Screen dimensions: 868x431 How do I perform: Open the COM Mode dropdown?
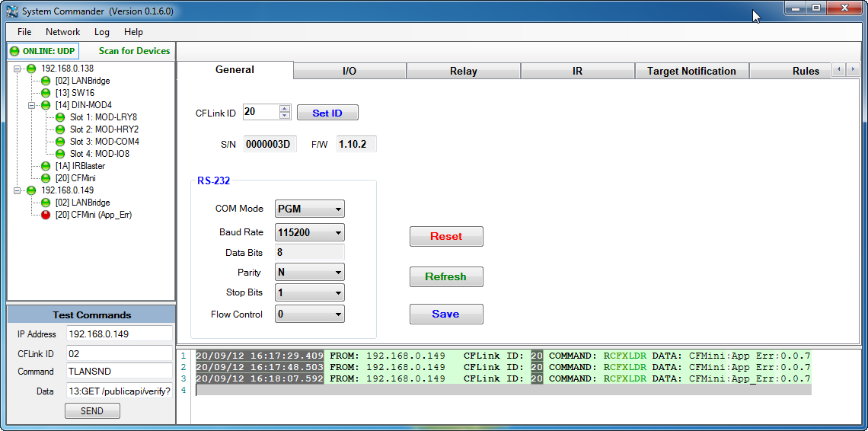pyautogui.click(x=338, y=209)
